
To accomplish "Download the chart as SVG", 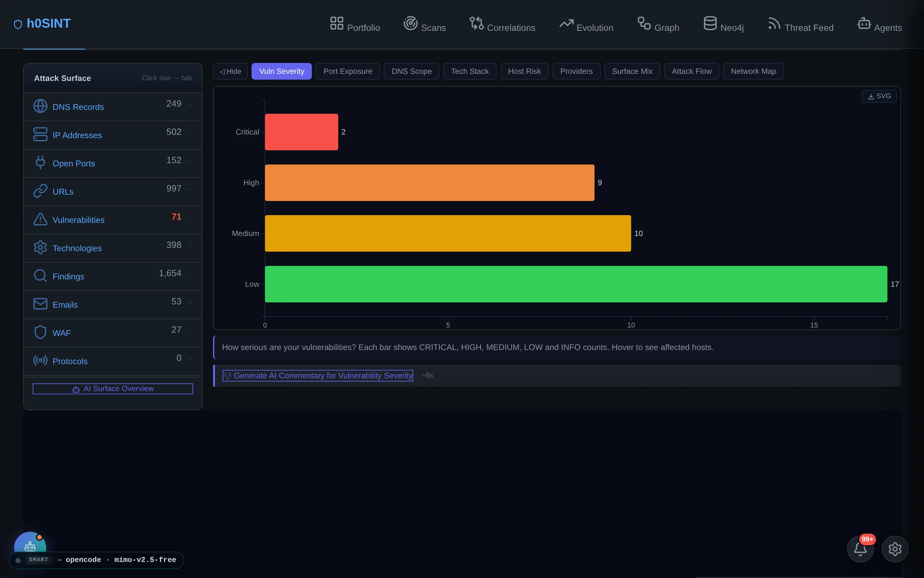I will pyautogui.click(x=879, y=96).
